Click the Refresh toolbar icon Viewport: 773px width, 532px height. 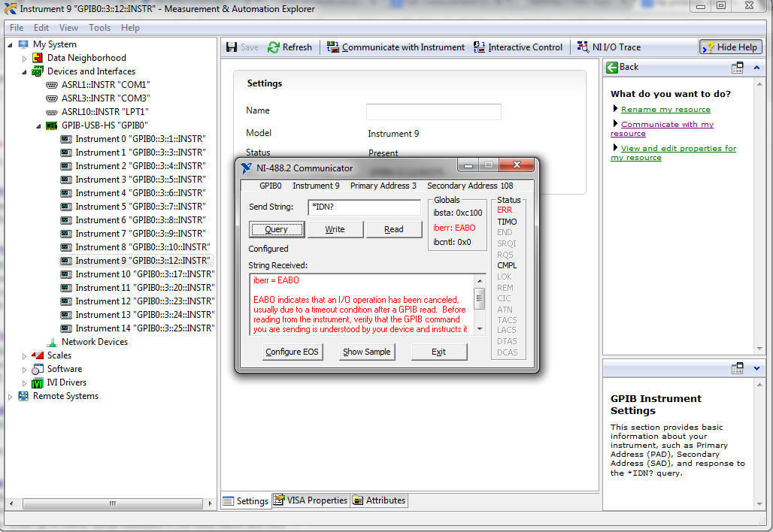point(274,47)
